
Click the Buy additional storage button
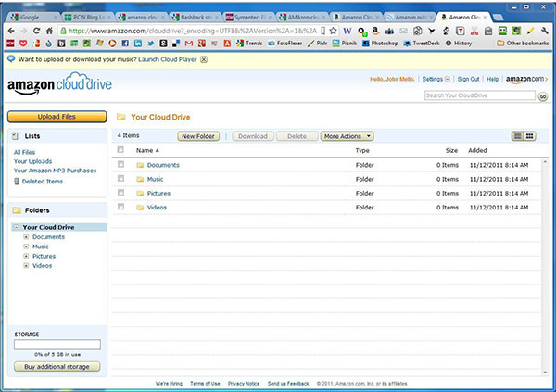pyautogui.click(x=57, y=367)
